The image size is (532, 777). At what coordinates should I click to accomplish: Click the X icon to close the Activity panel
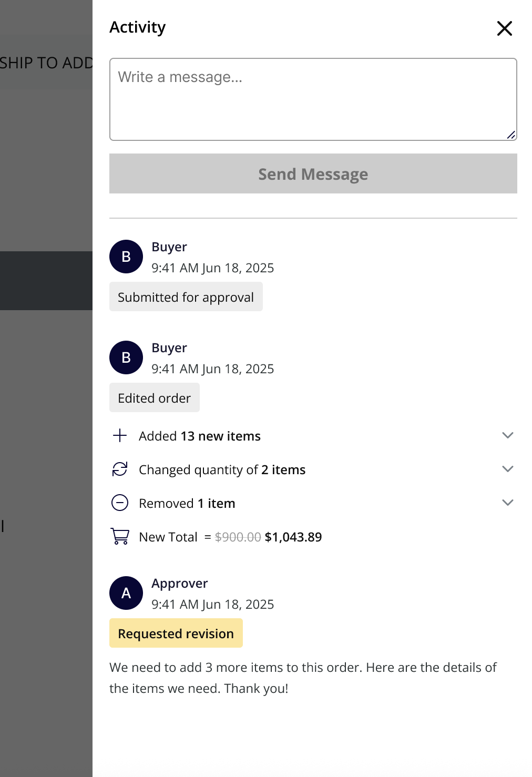504,29
